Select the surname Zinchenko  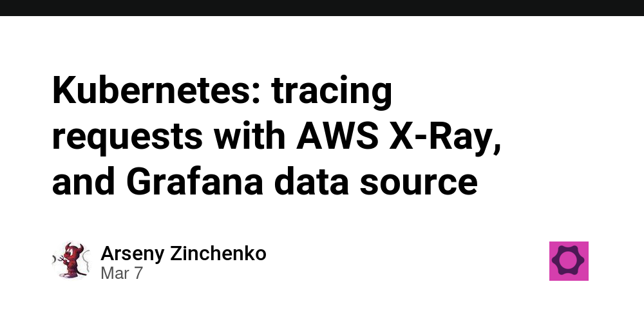218,253
